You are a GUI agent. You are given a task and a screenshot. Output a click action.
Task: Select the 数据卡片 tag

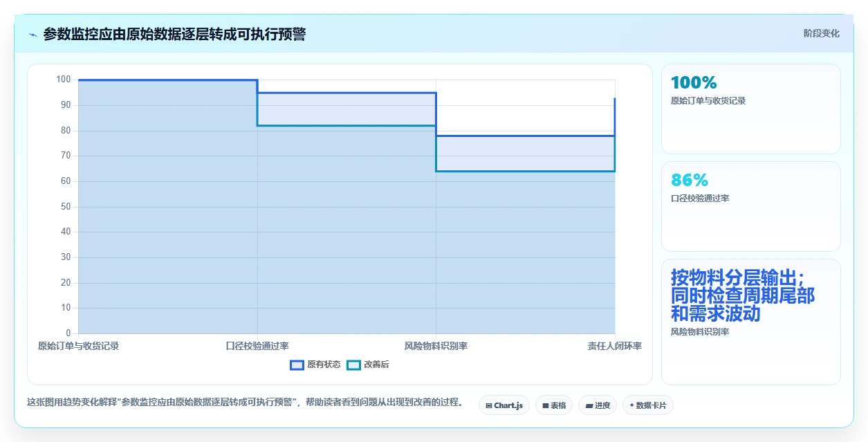pos(648,405)
